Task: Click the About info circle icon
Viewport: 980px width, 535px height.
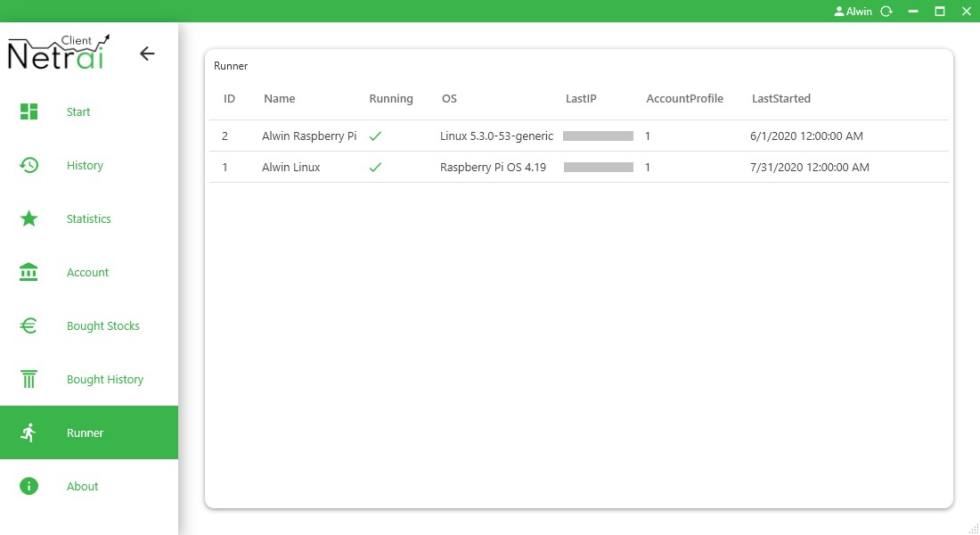Action: tap(29, 486)
